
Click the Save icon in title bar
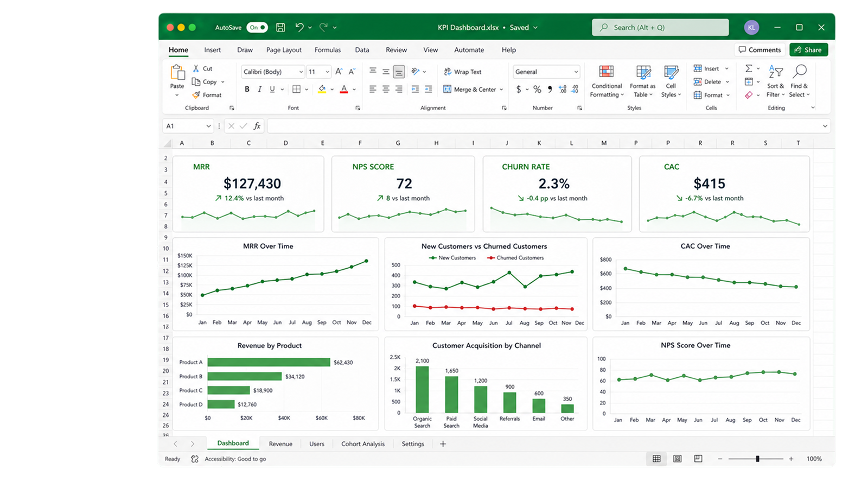pyautogui.click(x=280, y=27)
